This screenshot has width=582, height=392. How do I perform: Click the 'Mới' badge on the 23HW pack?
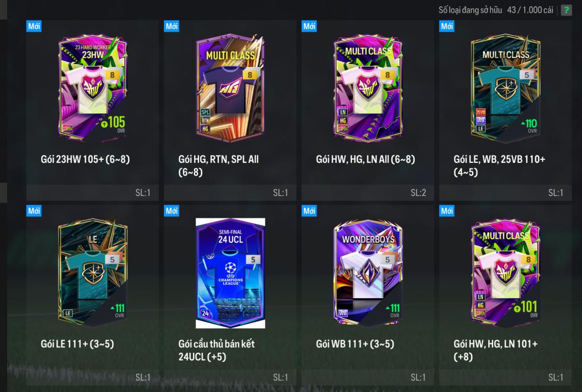tap(34, 26)
